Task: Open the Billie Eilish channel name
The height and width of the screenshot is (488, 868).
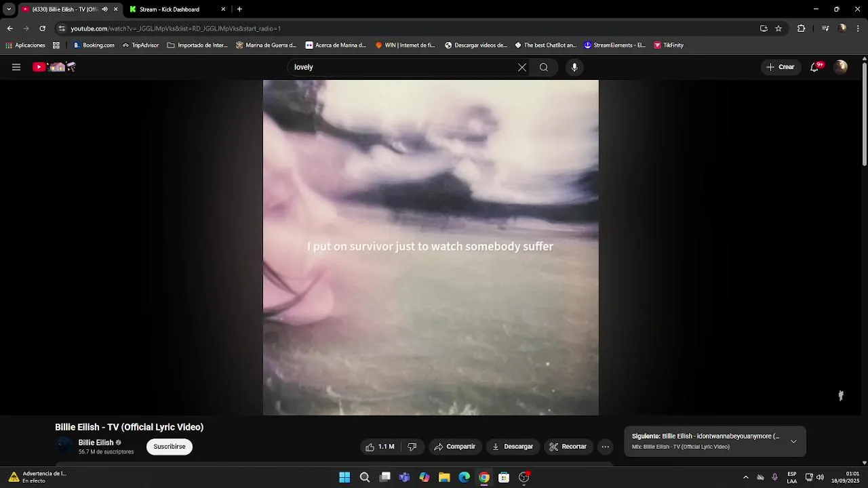Action: [96, 443]
